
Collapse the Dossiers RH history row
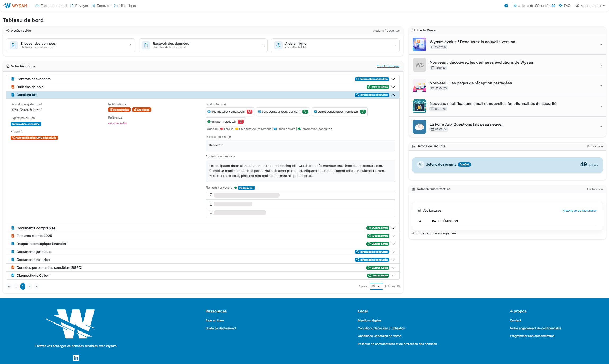pyautogui.click(x=393, y=95)
